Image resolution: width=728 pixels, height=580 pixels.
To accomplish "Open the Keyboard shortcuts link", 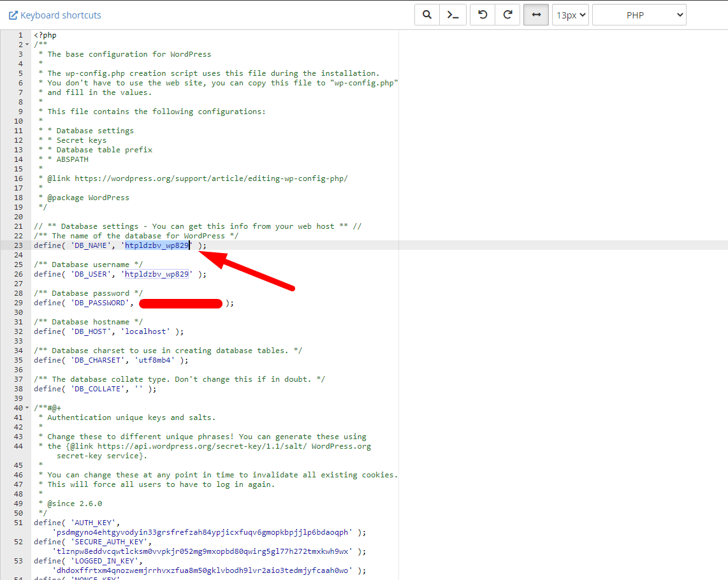I will [x=55, y=15].
